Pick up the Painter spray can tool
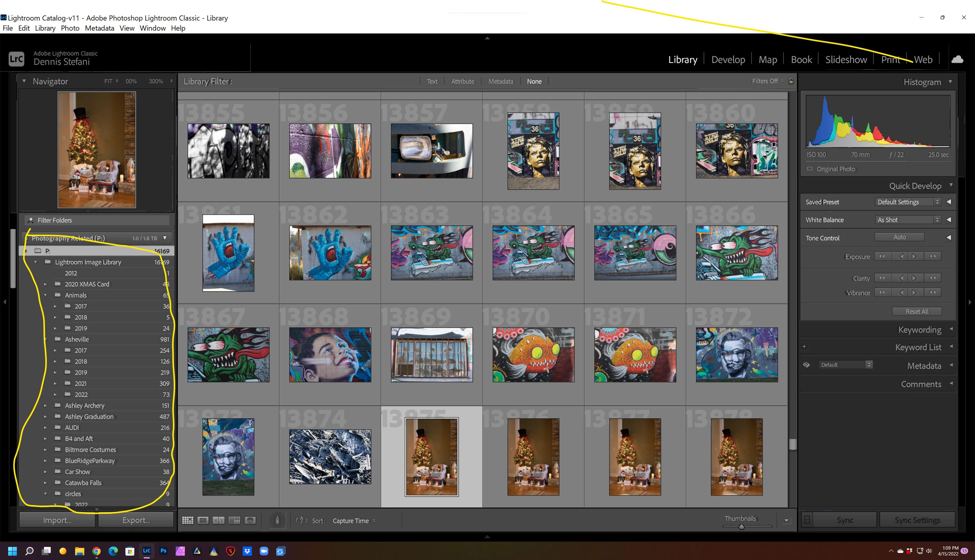Screen dimensions: 975x560 tap(277, 520)
